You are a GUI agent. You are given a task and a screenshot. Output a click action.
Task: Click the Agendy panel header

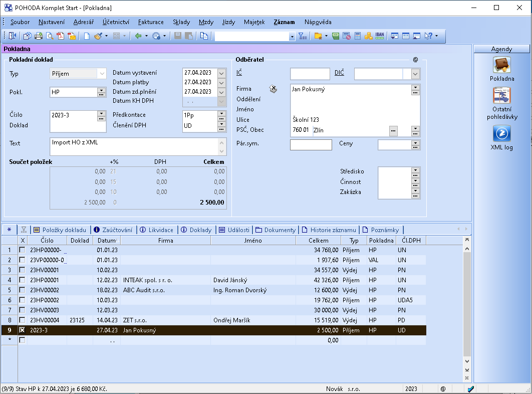pyautogui.click(x=501, y=49)
